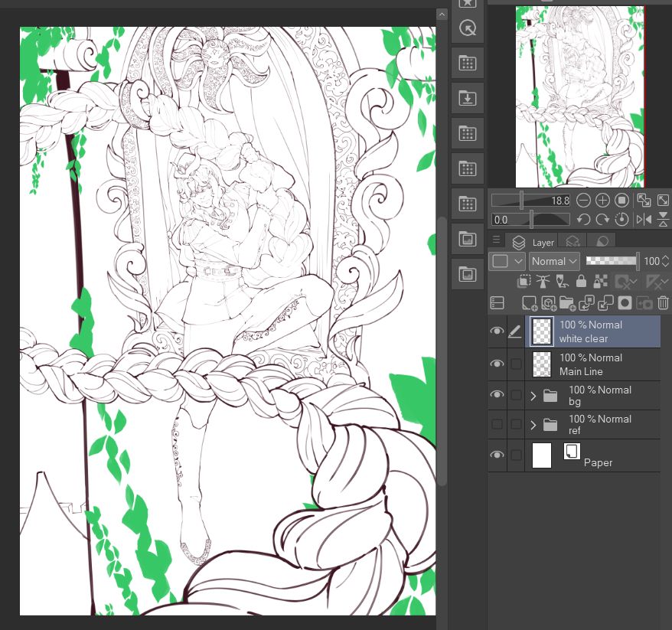Toggle edit checkbox on Paper layer
Image resolution: width=672 pixels, height=630 pixels.
[x=516, y=455]
